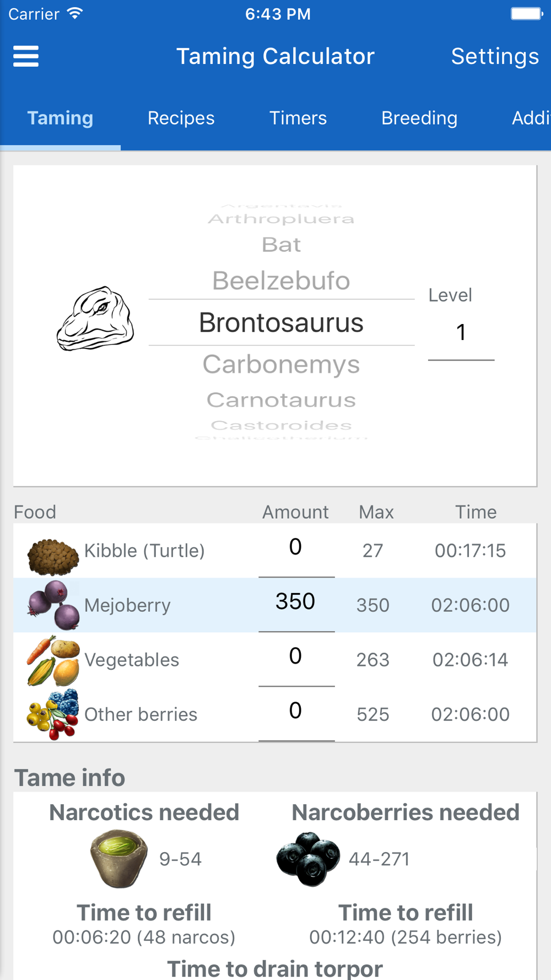Viewport: 551px width, 980px height.
Task: Select Carbonemys in the creature picker
Action: (x=281, y=364)
